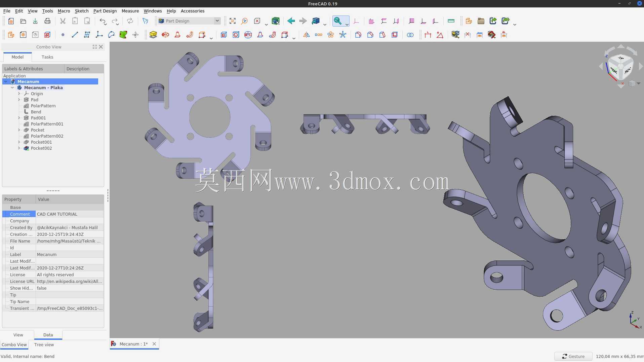
Task: Click the Mirrored feature icon
Action: pos(307,35)
